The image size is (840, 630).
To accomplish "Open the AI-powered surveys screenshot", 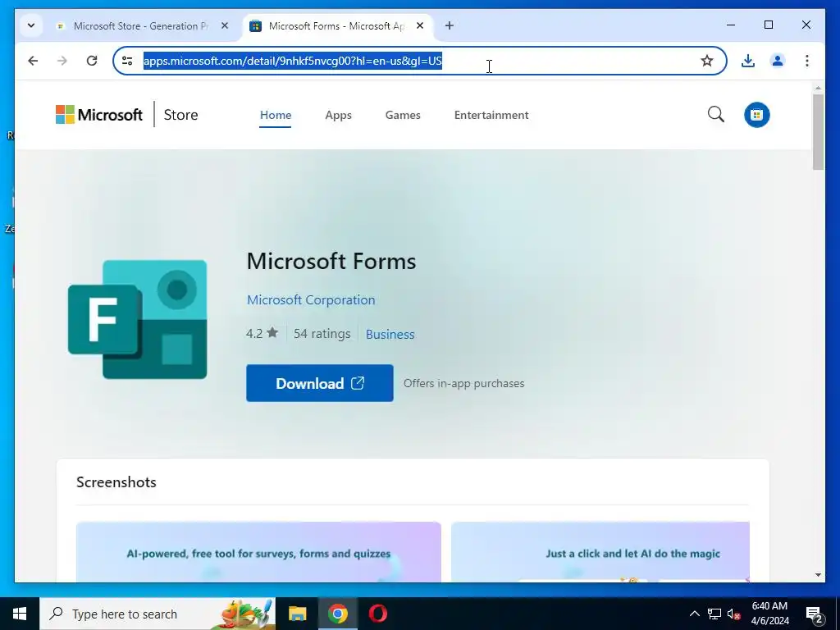I will pos(258,552).
